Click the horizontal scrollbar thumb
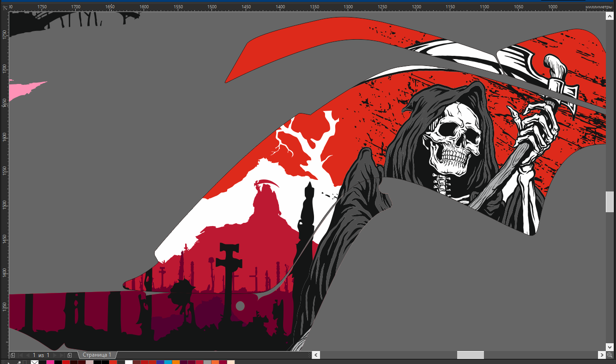The height and width of the screenshot is (364, 616). click(x=470, y=355)
